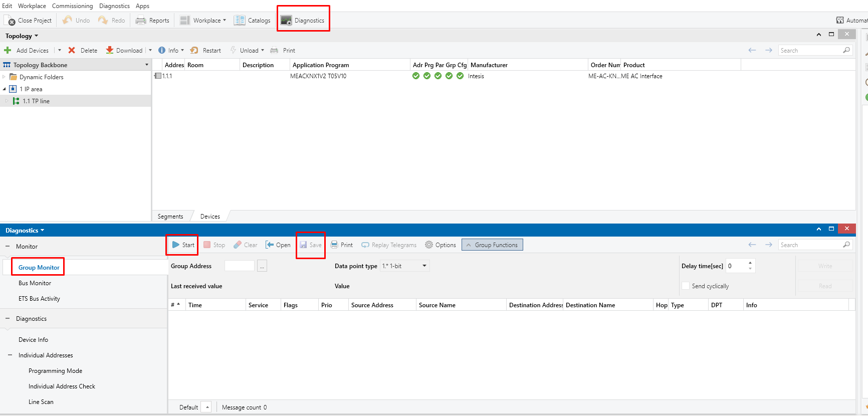
Task: Open the Add Devices dropdown arrow
Action: (x=60, y=51)
